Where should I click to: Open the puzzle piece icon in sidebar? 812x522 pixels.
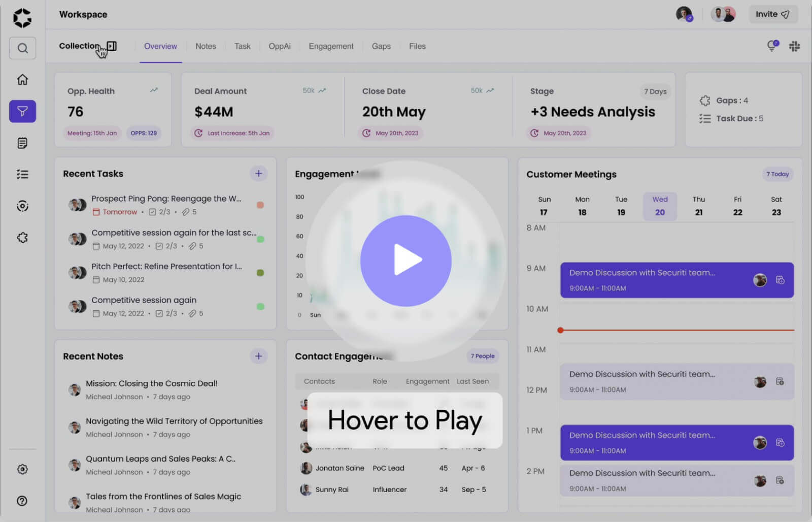[x=22, y=238]
